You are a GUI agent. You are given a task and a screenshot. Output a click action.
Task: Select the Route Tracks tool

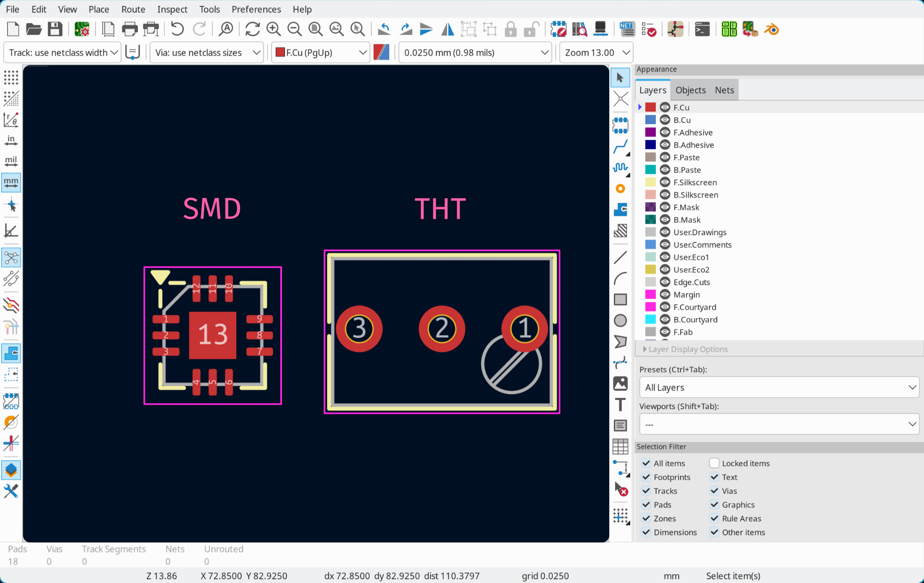coord(621,146)
